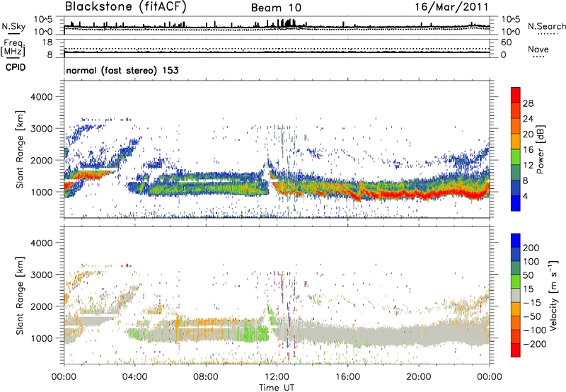
Task: Click the 'Power [dB]' color bar title
Action: (540, 149)
